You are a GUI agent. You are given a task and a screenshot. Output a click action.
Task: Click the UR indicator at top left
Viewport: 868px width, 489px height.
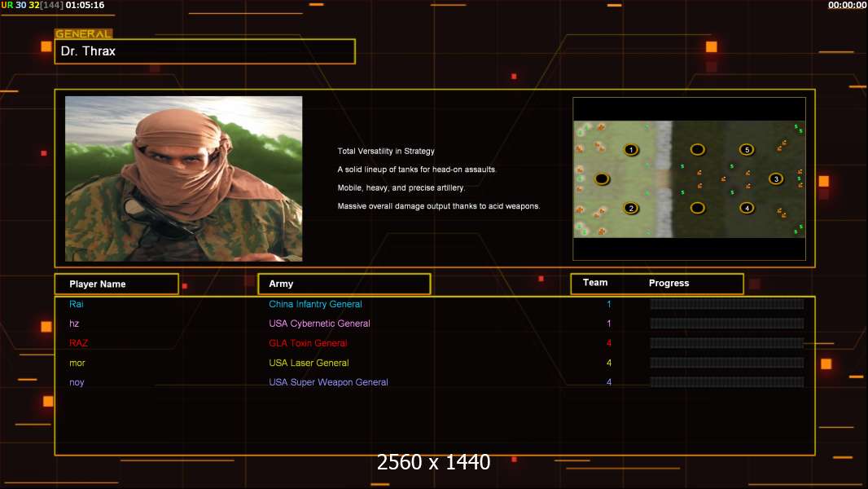(7, 5)
